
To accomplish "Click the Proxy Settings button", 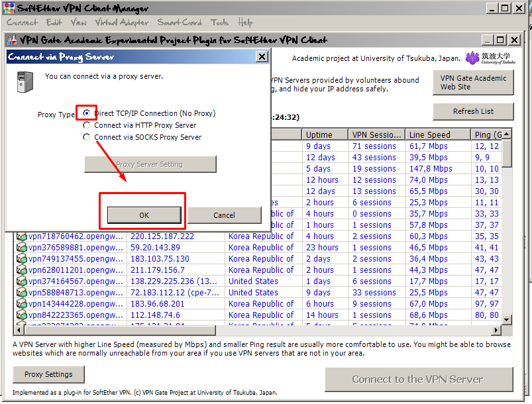I will point(48,374).
